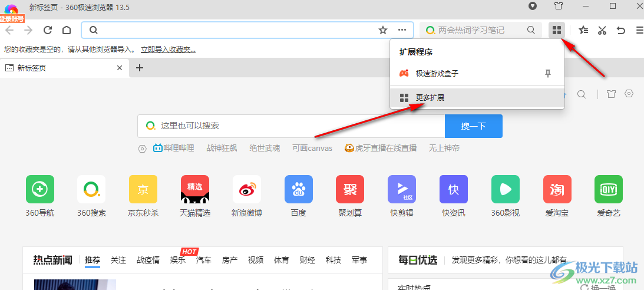Image resolution: width=644 pixels, height=290 pixels.
Task: Switch to the 视频 news tab
Action: (256, 260)
